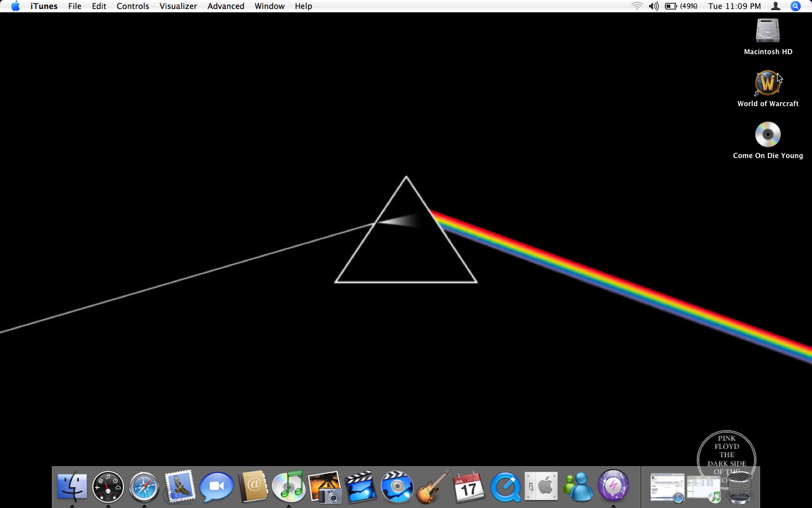Open iCal calendar in the Dock

[x=469, y=487]
